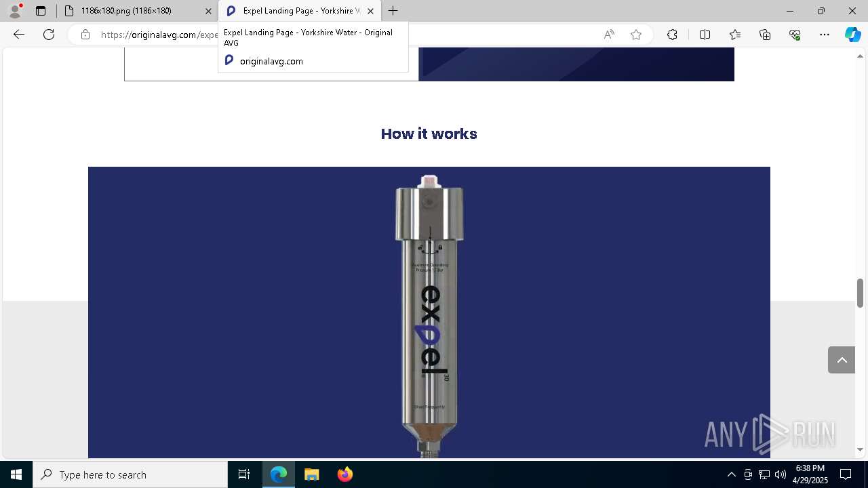This screenshot has width=868, height=488.
Task: Open Copilot sidebar icon
Action: [x=852, y=35]
